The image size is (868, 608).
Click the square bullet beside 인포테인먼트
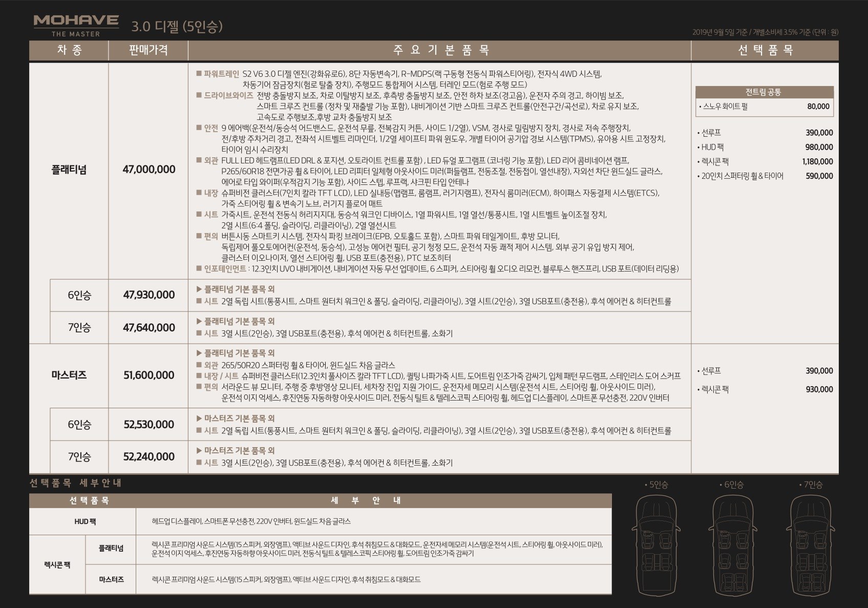(199, 268)
